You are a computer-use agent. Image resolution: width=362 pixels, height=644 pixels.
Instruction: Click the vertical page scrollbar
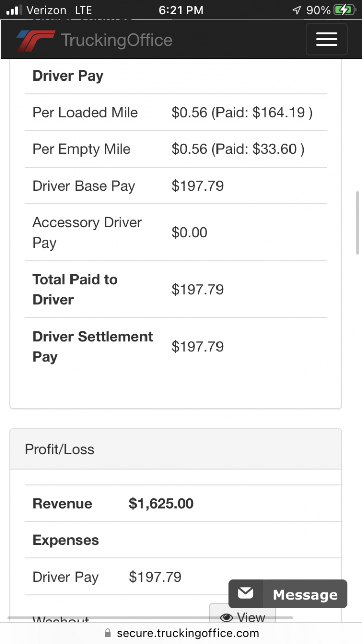tap(357, 216)
